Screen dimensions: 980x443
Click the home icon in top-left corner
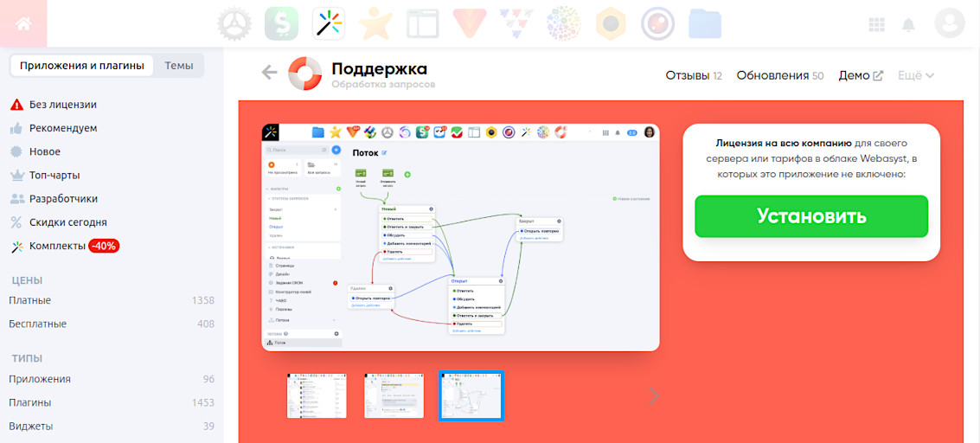coord(23,23)
